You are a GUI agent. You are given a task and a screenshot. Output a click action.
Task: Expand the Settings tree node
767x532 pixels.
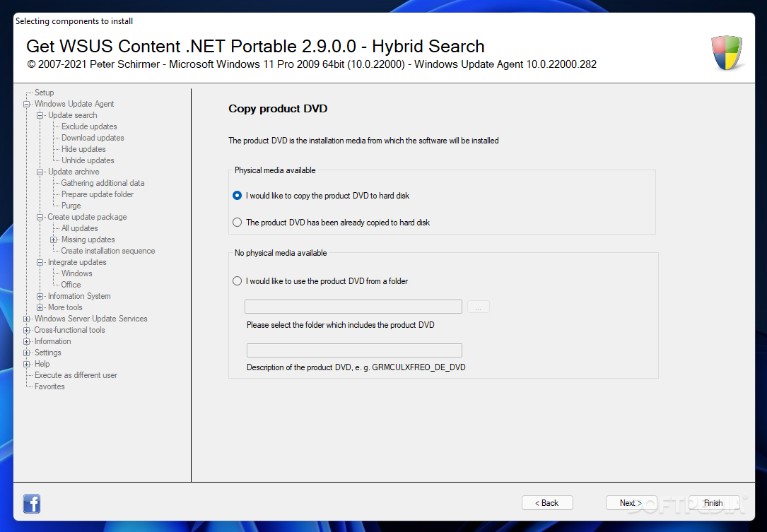point(26,353)
